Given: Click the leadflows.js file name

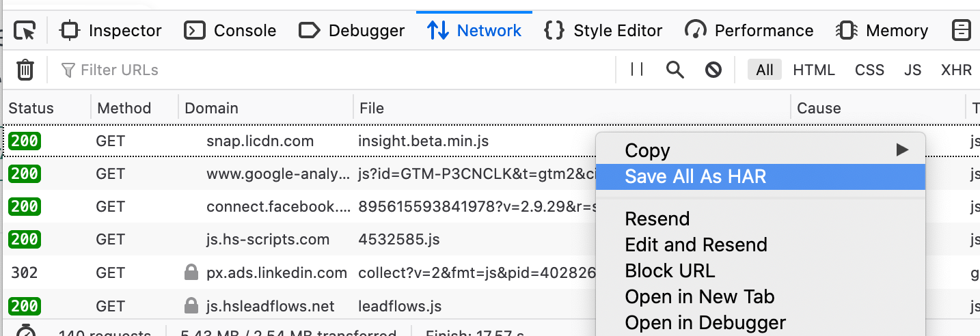Looking at the screenshot, I should [400, 305].
